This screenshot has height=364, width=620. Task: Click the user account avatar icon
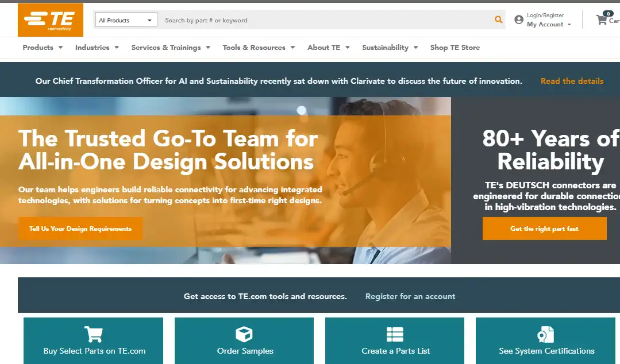pos(519,20)
